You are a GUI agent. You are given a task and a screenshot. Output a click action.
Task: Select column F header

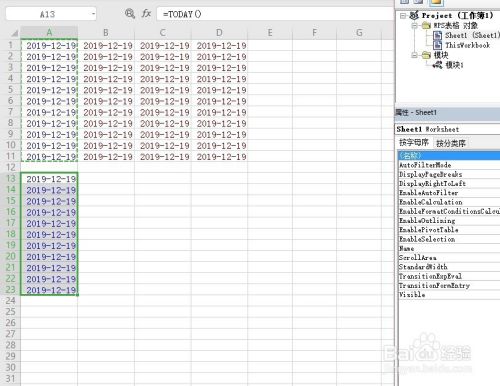tap(314, 33)
